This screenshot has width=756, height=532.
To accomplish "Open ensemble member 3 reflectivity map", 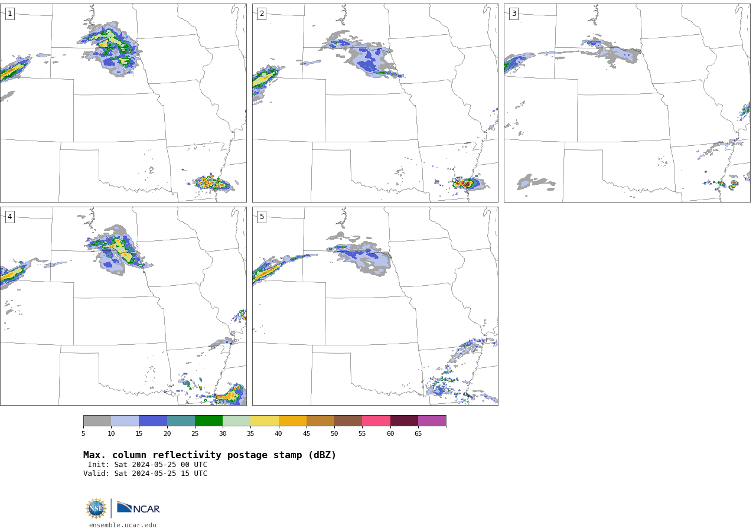I will (627, 103).
